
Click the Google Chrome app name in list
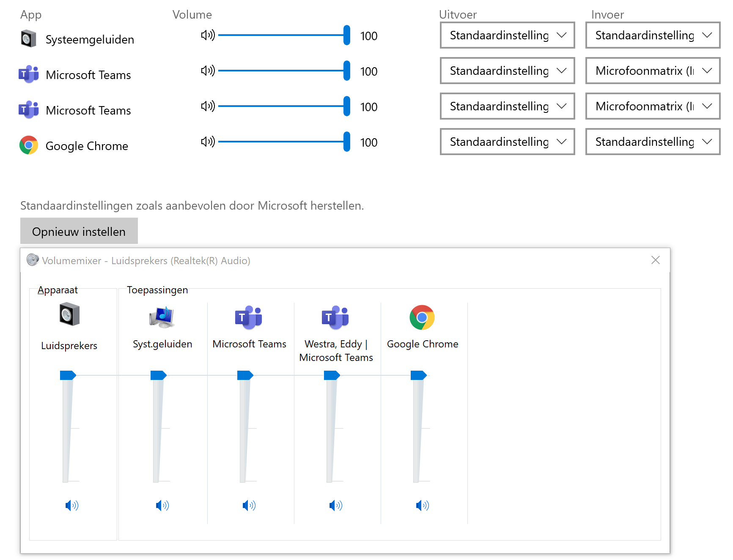[x=87, y=146]
